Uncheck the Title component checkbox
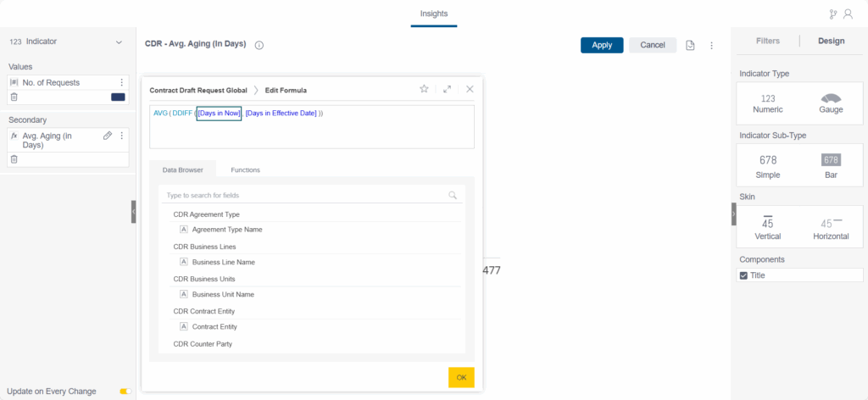 point(744,275)
